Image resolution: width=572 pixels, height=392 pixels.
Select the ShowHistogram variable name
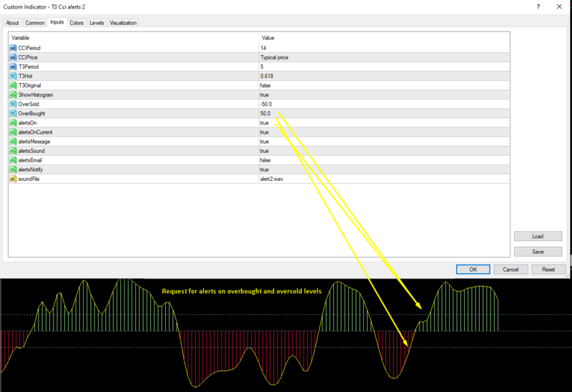[x=36, y=94]
